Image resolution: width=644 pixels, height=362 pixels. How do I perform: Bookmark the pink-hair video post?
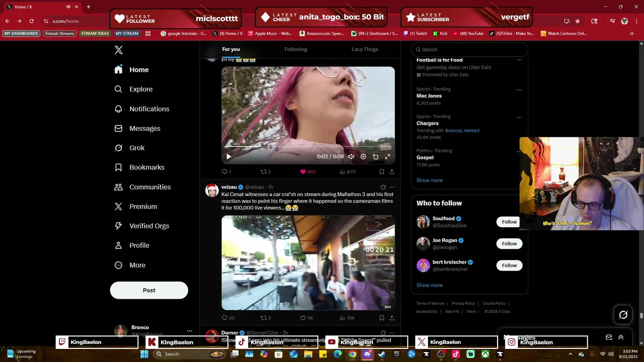click(382, 171)
